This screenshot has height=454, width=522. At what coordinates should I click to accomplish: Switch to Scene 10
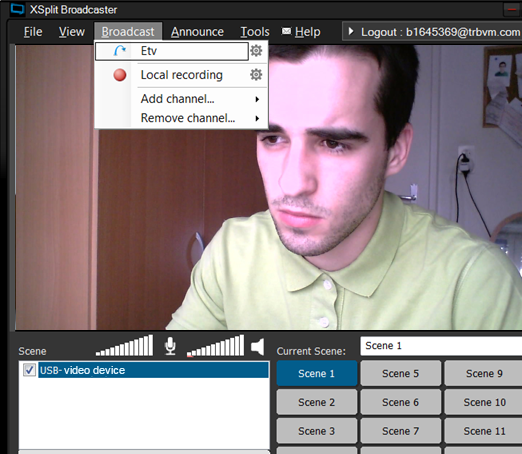(x=483, y=402)
